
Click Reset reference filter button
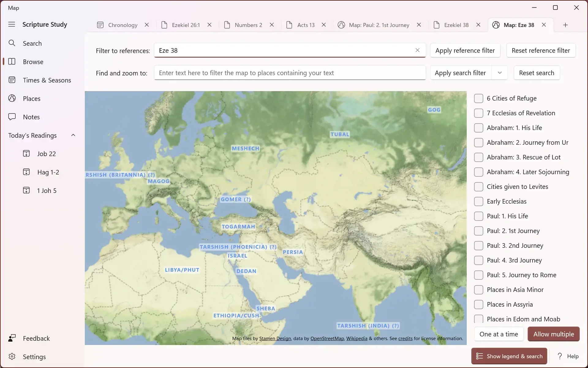(x=541, y=50)
